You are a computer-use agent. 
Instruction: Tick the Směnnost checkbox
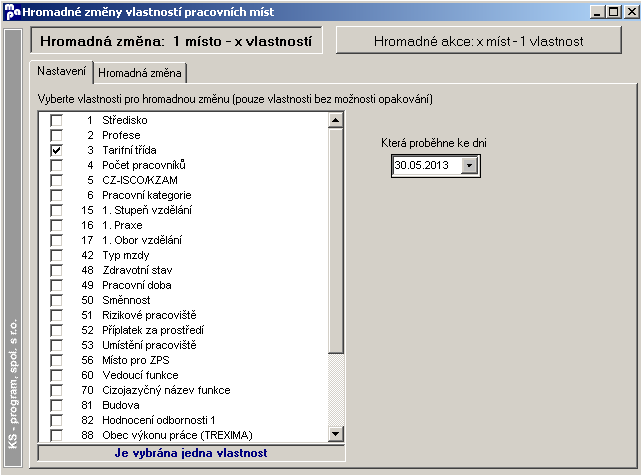click(x=56, y=300)
